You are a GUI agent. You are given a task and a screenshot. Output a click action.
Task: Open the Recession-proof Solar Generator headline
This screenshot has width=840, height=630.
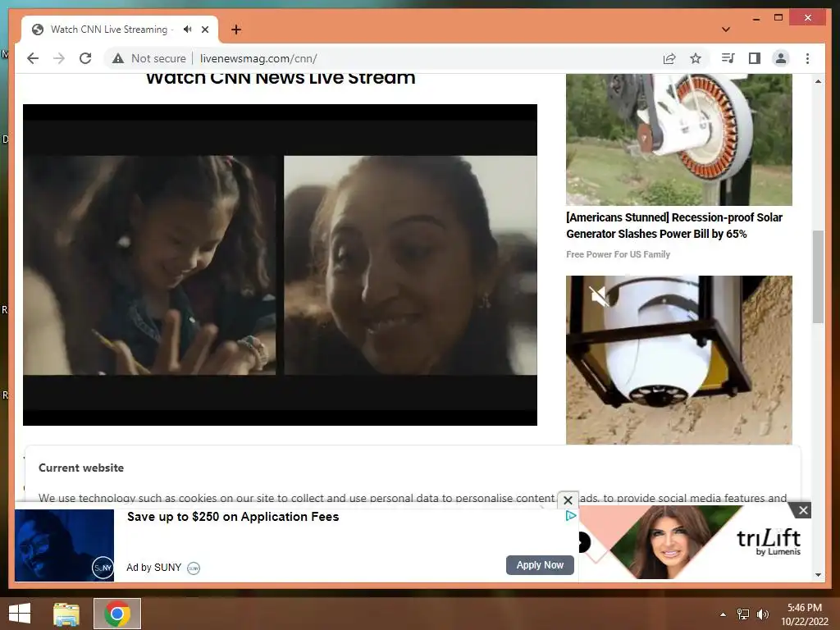(674, 226)
